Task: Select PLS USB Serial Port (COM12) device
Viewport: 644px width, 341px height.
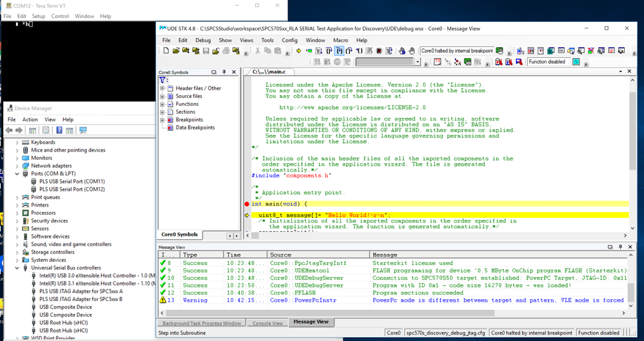Action: [72, 190]
